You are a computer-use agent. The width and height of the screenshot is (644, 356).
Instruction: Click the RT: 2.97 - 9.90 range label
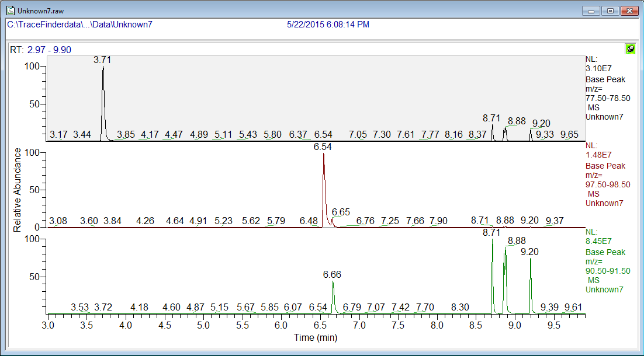click(40, 50)
